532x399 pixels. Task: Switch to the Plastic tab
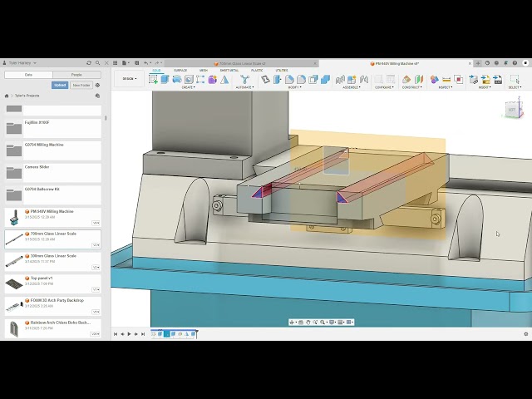click(257, 70)
